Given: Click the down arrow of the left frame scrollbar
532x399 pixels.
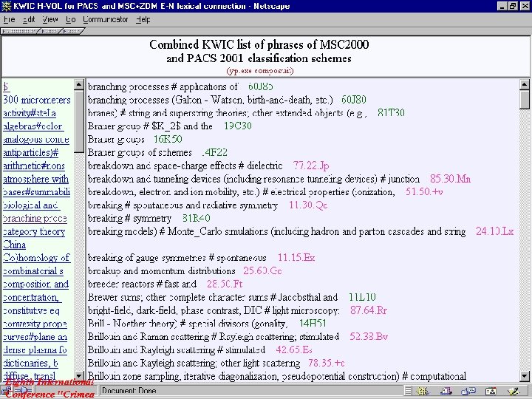Looking at the screenshot, I should click(79, 375).
